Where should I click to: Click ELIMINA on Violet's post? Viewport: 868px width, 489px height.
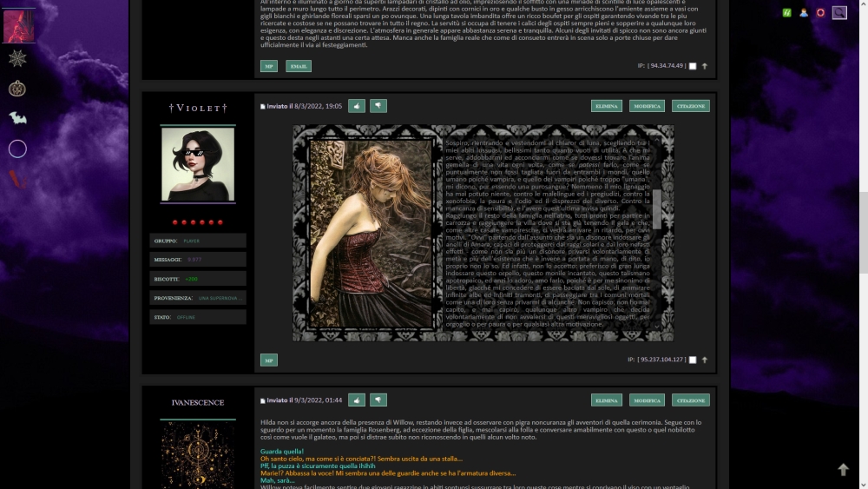(606, 106)
